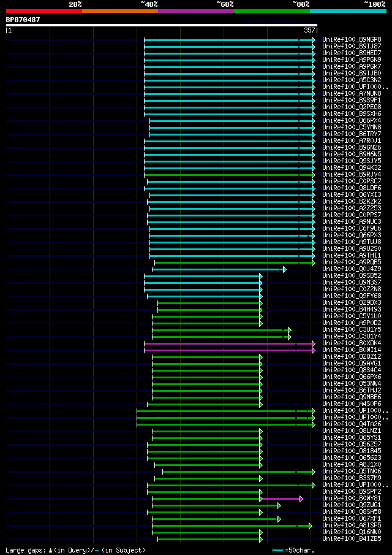Open UniRef100_B9NGP8 hit label

pyautogui.click(x=352, y=39)
